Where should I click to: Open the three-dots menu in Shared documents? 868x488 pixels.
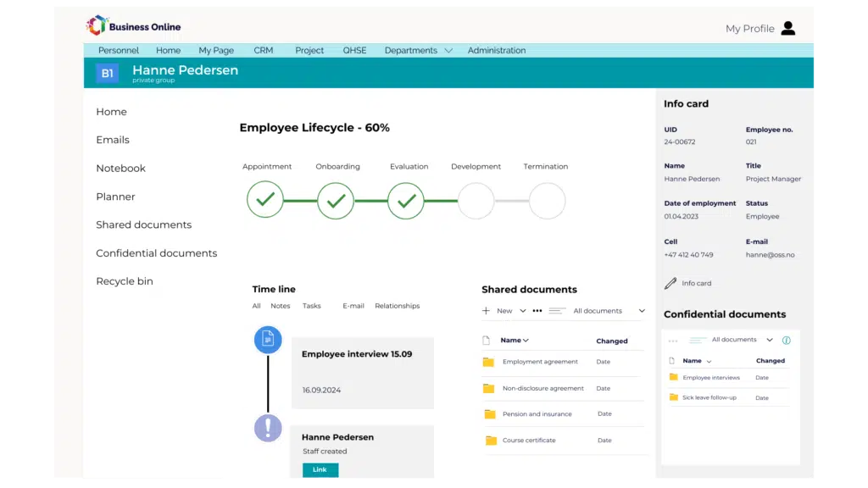[x=537, y=311]
